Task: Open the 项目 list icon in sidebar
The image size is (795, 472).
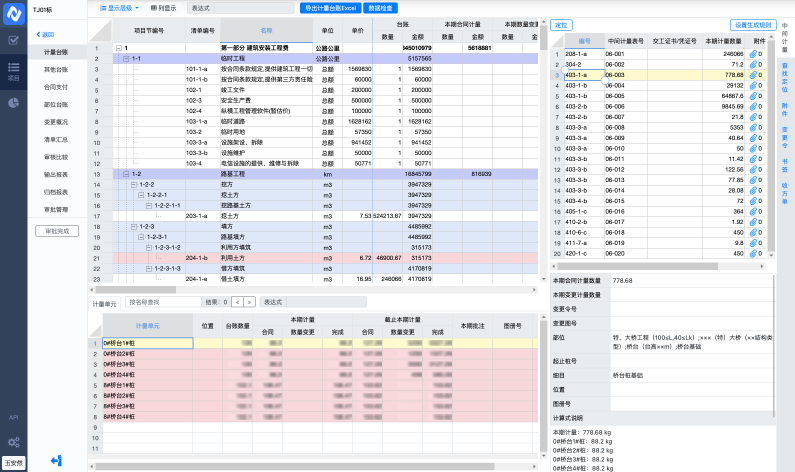Action: (x=13, y=69)
